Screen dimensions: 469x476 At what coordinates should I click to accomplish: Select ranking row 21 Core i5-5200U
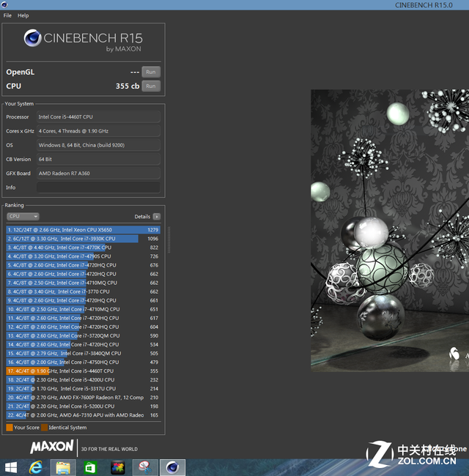pos(84,406)
